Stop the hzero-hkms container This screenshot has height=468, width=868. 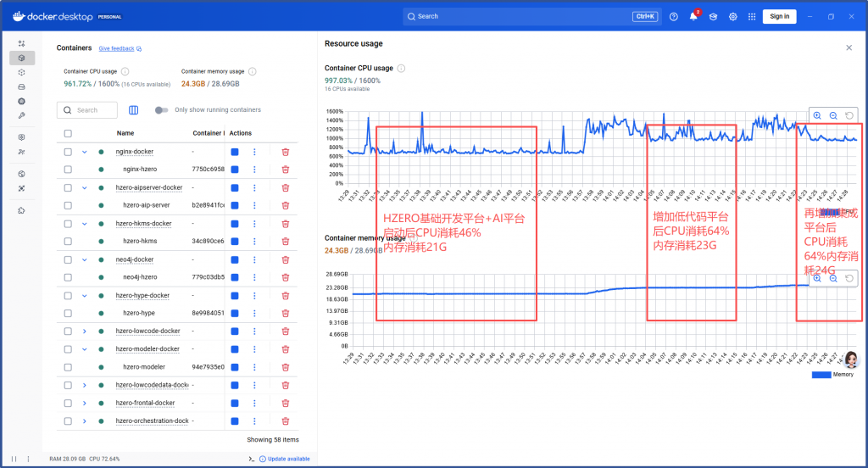point(235,241)
